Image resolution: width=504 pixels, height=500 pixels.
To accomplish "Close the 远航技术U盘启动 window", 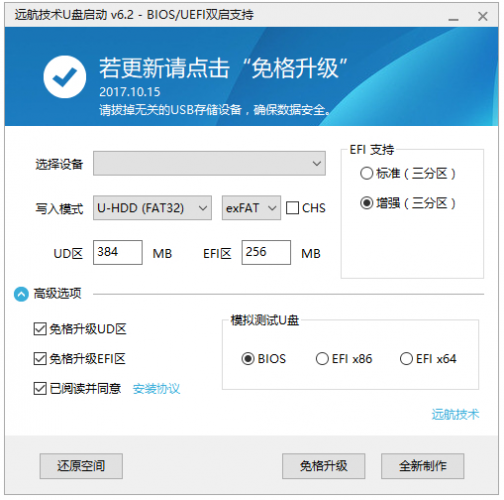I will click(x=483, y=16).
